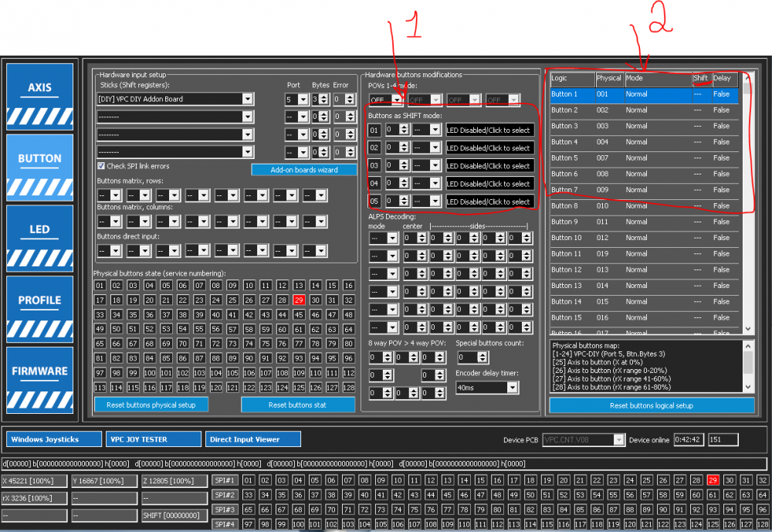The width and height of the screenshot is (772, 532).
Task: Open the Port 5 dropdown
Action: click(x=303, y=100)
